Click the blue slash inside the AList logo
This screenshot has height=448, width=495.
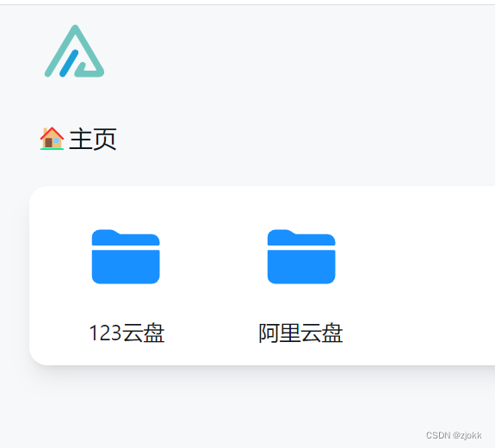coord(69,63)
